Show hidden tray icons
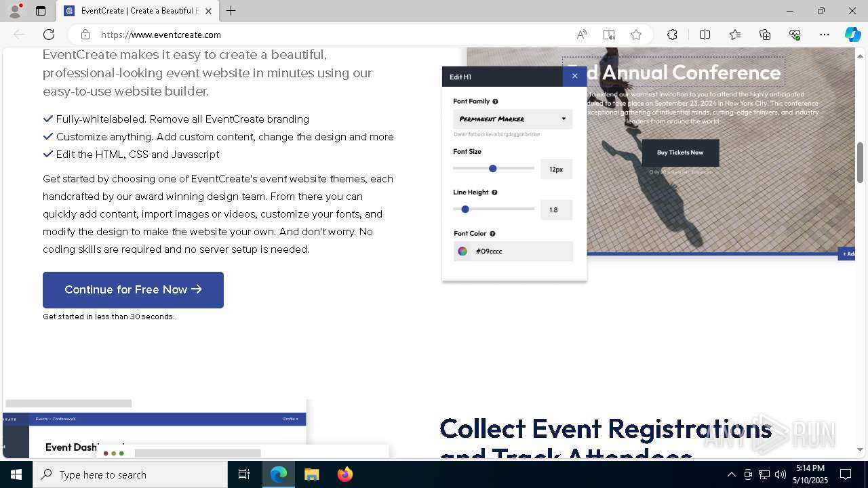Viewport: 868px width, 488px height. [731, 474]
